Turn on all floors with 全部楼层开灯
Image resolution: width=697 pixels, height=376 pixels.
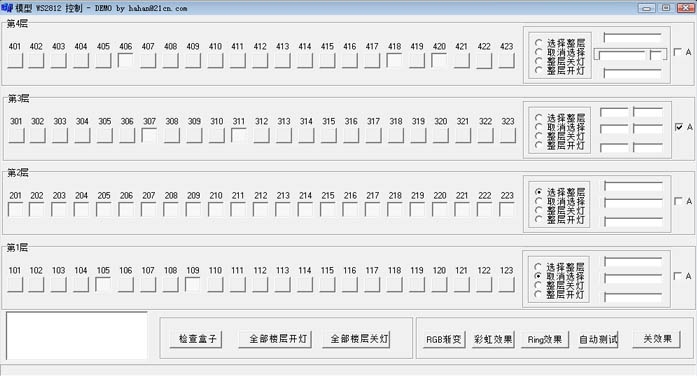click(x=275, y=339)
